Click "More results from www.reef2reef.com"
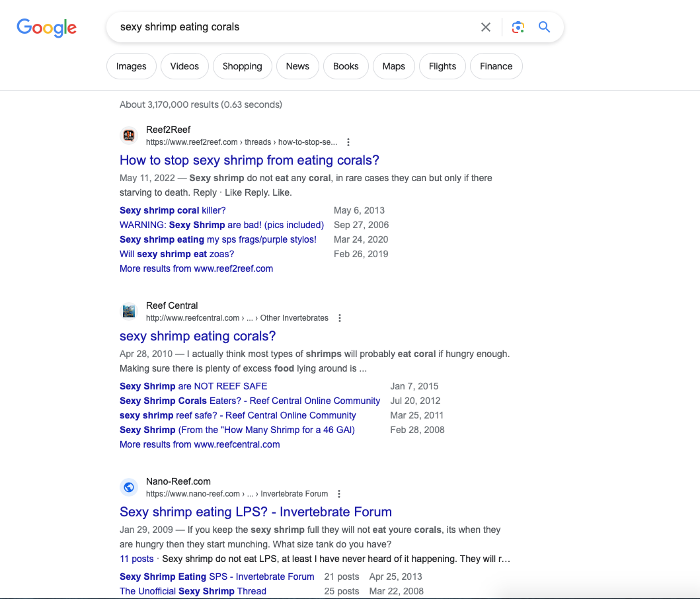Viewport: 700px width, 599px height. coord(196,268)
